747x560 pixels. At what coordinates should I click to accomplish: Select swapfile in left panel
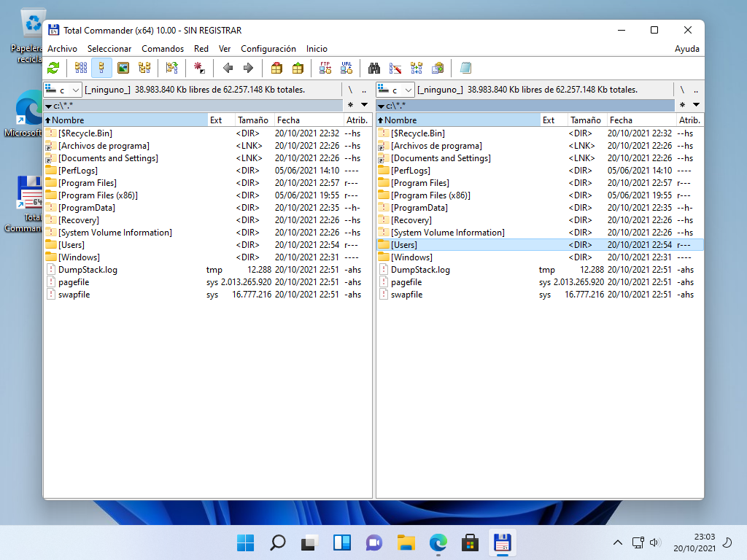[207, 295]
